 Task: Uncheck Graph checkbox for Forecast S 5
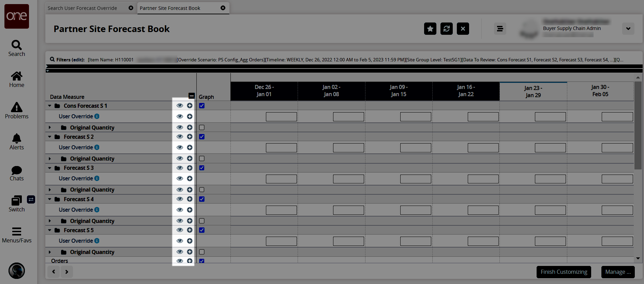(202, 230)
